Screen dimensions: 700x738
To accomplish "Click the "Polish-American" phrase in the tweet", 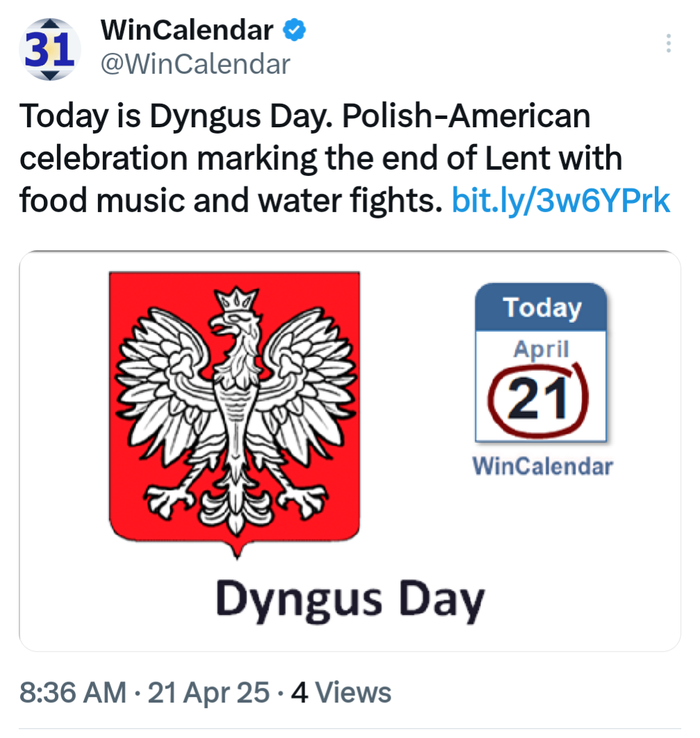I will [x=466, y=115].
